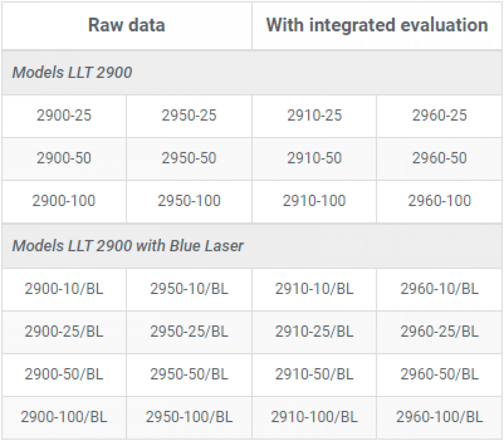Click the 2900-25 table cell
This screenshot has height=441, width=504.
pyautogui.click(x=64, y=115)
